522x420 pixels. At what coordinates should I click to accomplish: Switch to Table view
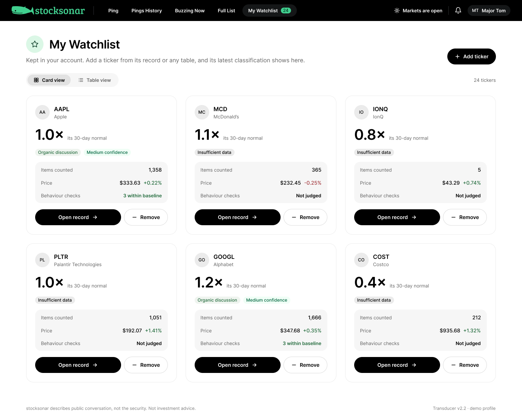(95, 80)
